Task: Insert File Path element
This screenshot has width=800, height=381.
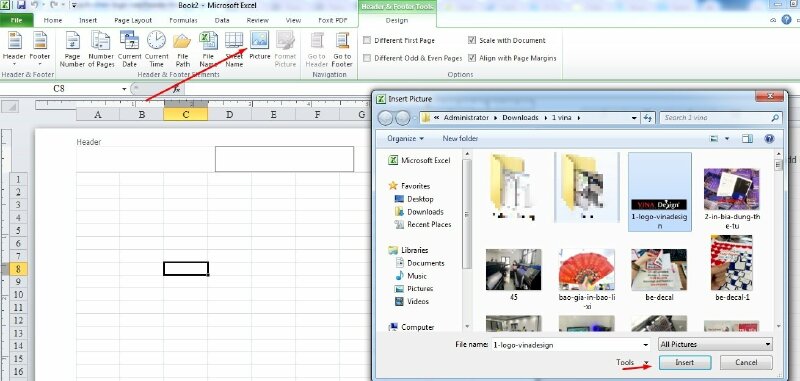Action: click(183, 49)
